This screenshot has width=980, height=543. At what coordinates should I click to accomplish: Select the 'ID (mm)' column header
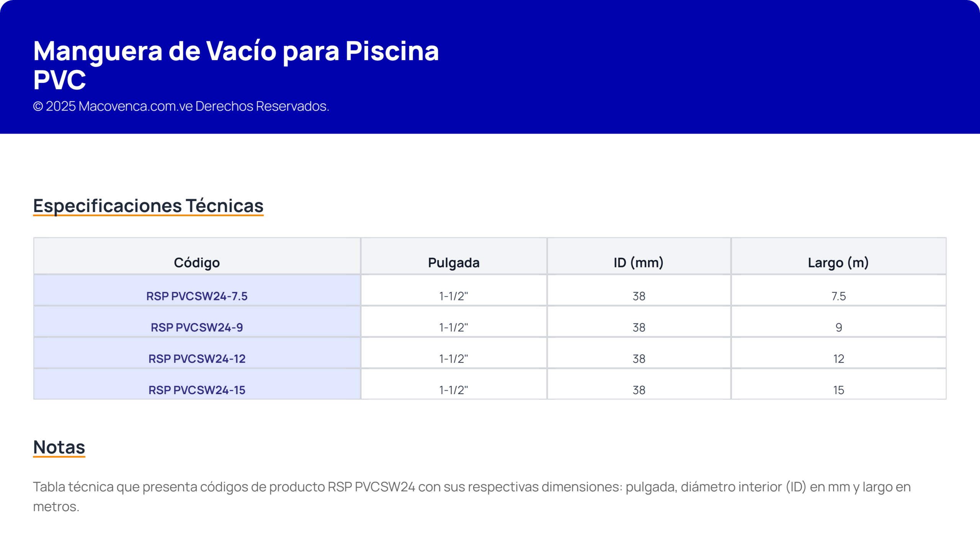[639, 263]
